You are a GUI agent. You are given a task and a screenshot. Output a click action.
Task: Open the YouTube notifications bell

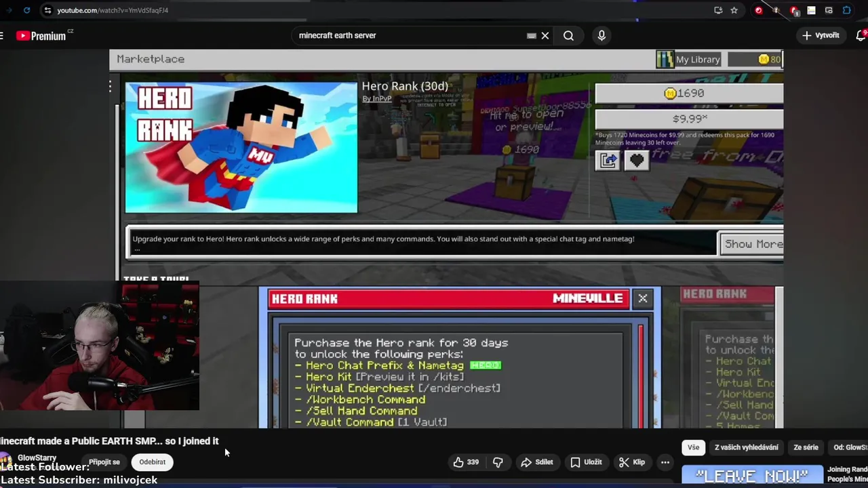(861, 35)
